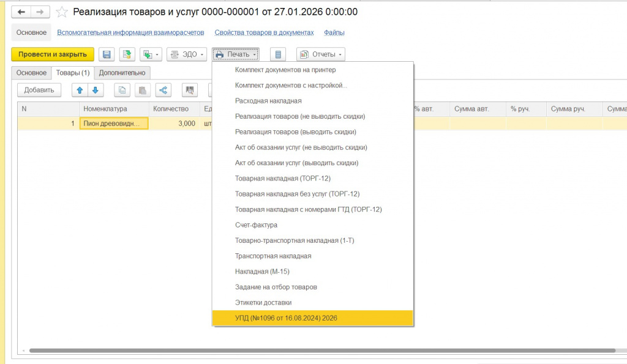Select Акт об оказании услуг (не выводить скидки)
The image size is (627, 364).
tap(313, 147)
